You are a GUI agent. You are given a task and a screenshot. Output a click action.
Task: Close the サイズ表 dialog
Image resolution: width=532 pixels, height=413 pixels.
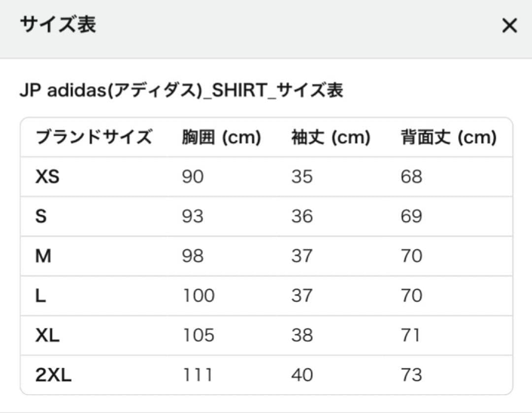(509, 26)
